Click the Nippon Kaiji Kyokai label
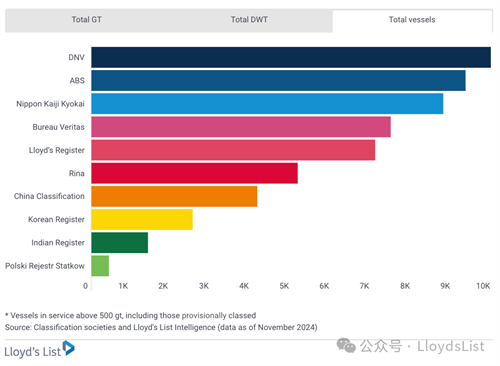 [50, 104]
